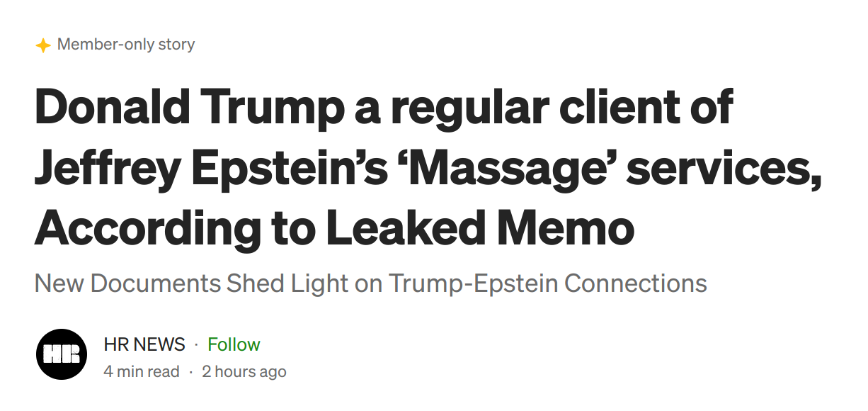Image resolution: width=868 pixels, height=411 pixels.
Task: Click the "4 min read" text
Action: pyautogui.click(x=142, y=371)
